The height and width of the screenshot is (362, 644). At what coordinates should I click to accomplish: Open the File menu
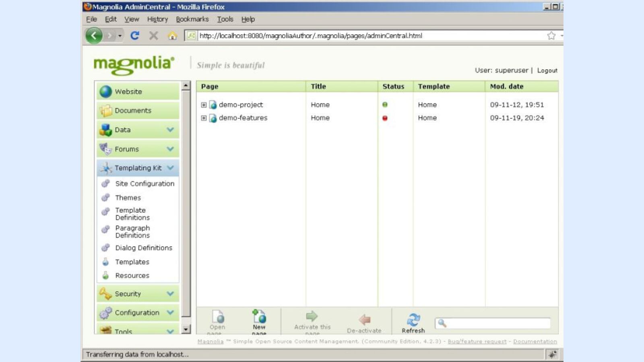[91, 19]
